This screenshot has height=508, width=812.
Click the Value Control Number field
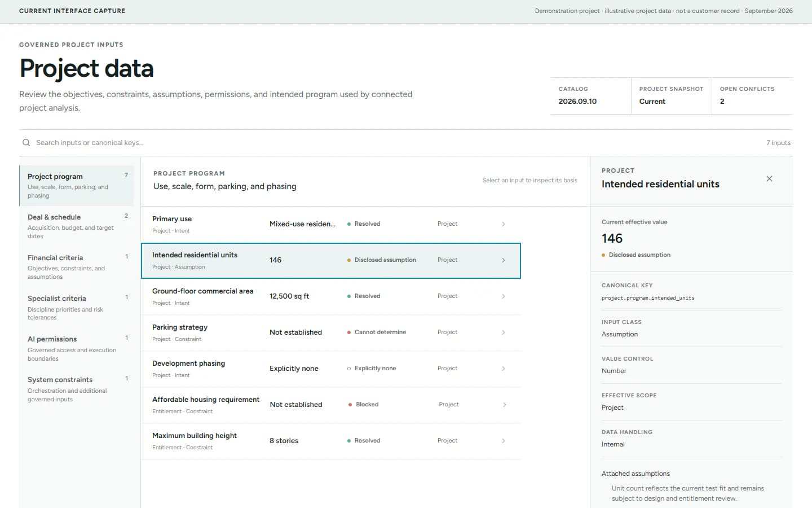pos(614,371)
